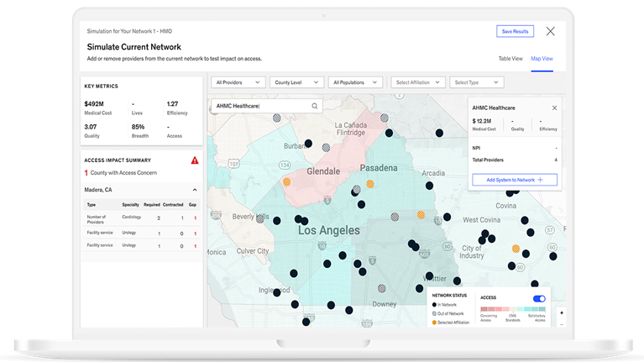Open the Select Affiliation dropdown
This screenshot has width=644, height=362.
click(417, 82)
